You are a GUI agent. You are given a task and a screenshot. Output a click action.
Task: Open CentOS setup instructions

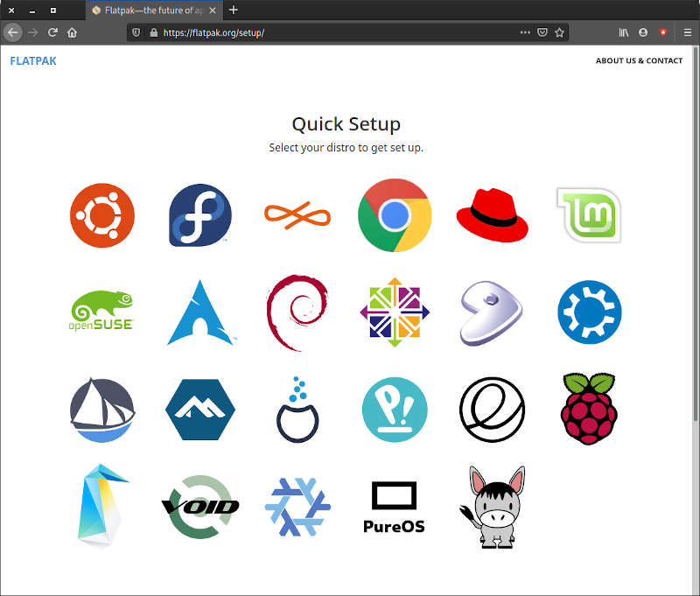(x=394, y=312)
